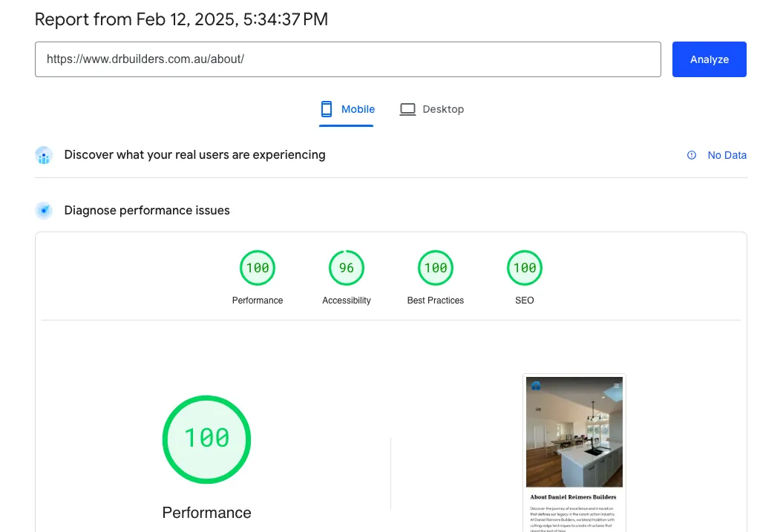Click the large Performance 100 gauge
Image resolution: width=783 pixels, height=532 pixels.
tap(207, 440)
